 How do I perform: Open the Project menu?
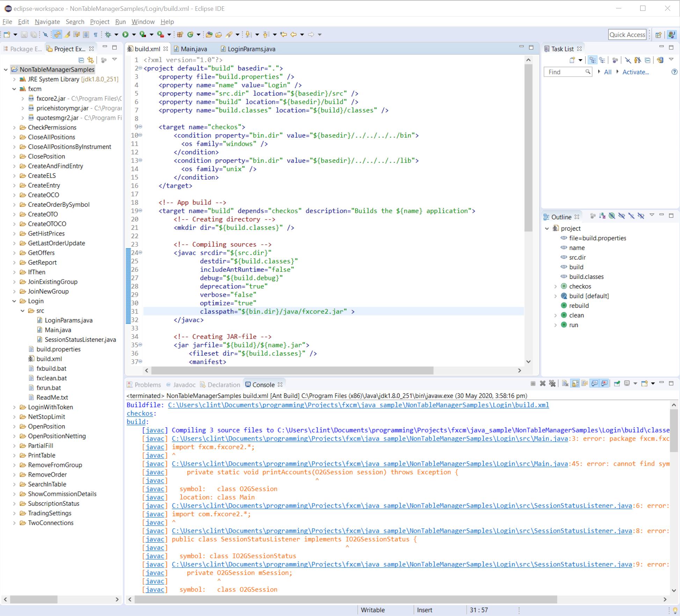[100, 22]
